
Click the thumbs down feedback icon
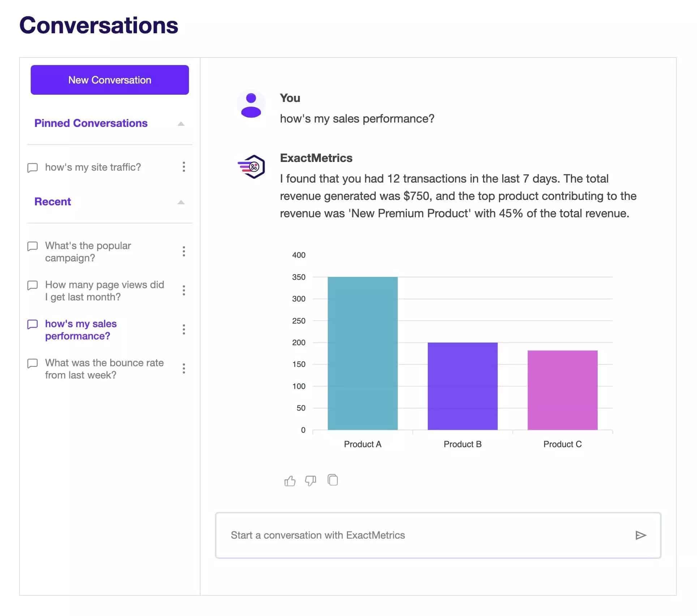(x=310, y=481)
